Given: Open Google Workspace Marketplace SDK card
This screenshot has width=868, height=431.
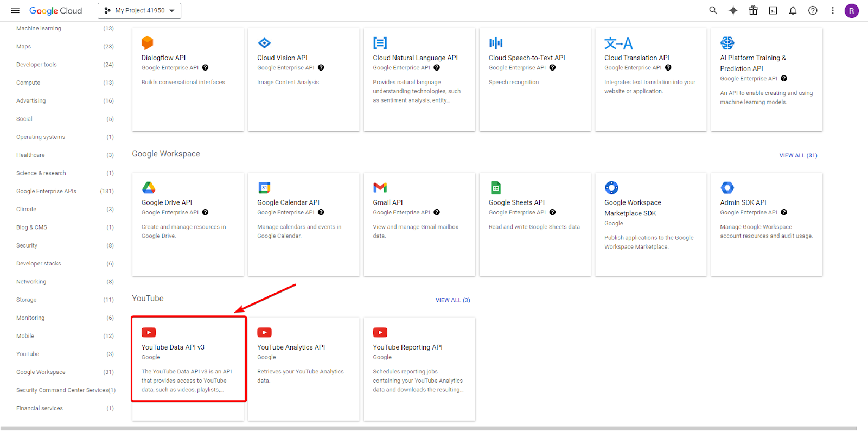Looking at the screenshot, I should pyautogui.click(x=651, y=224).
